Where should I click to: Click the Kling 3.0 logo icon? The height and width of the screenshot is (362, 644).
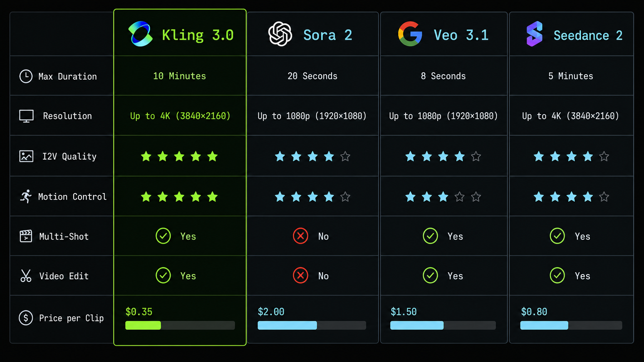click(140, 34)
